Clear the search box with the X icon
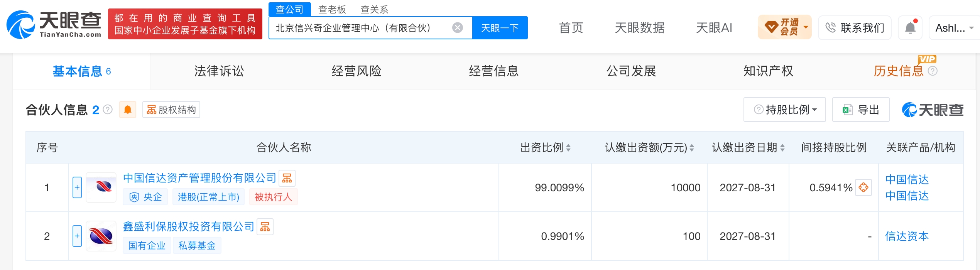The height and width of the screenshot is (270, 980). click(458, 28)
